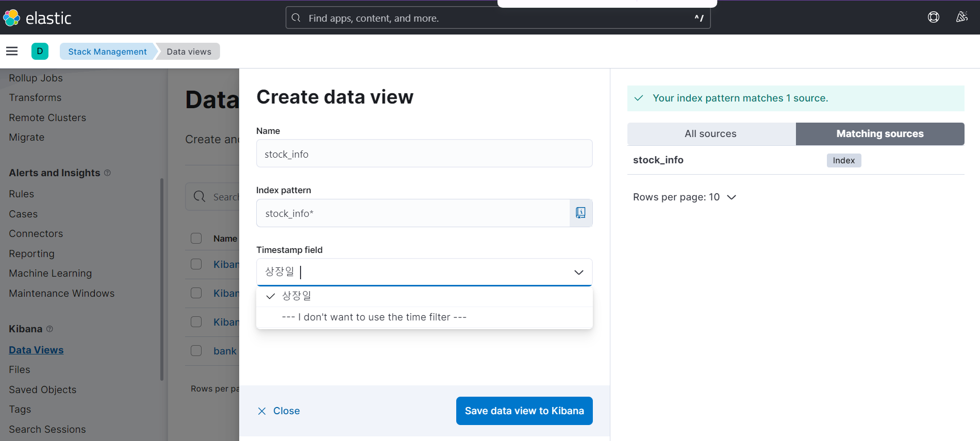Open Data Views in sidebar
980x441 pixels.
[x=36, y=350]
